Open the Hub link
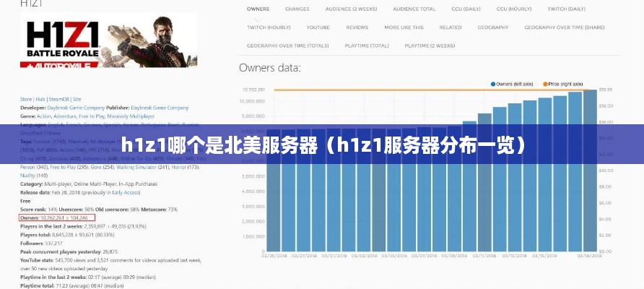The height and width of the screenshot is (289, 644). pos(40,99)
